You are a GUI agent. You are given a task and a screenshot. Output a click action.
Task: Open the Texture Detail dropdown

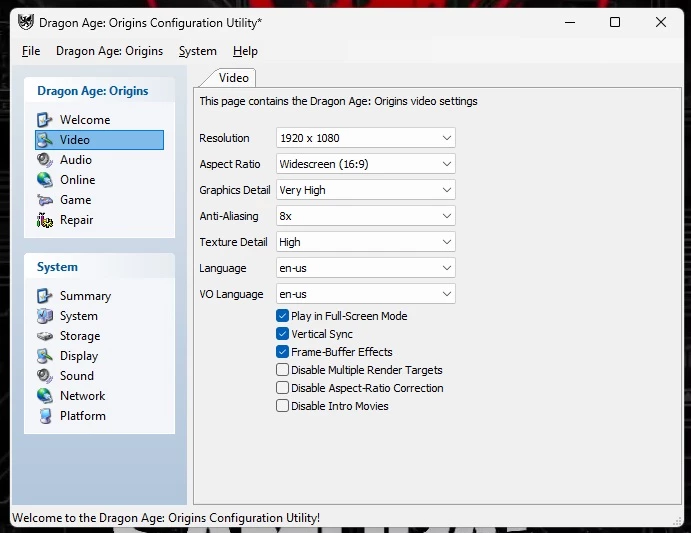click(x=366, y=242)
